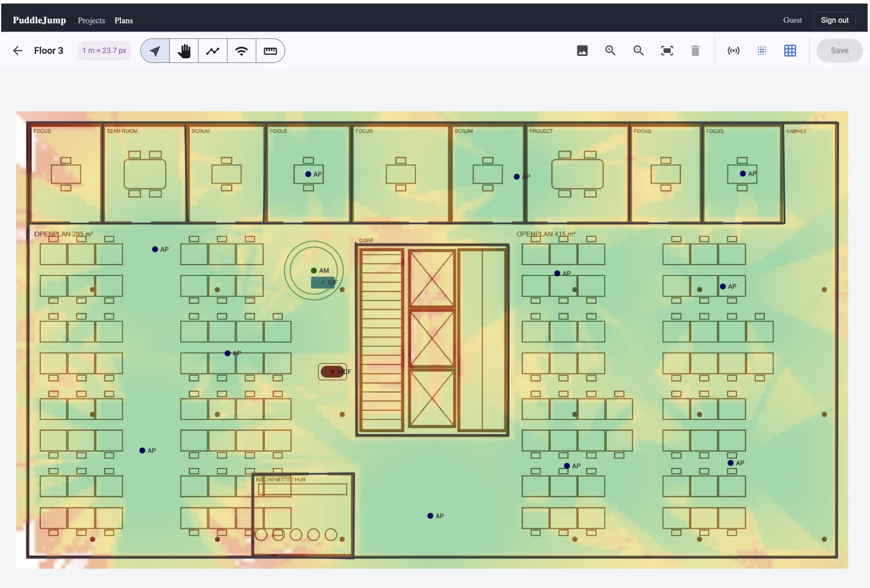Open the Projects menu
This screenshot has height=588, width=870.
(91, 20)
